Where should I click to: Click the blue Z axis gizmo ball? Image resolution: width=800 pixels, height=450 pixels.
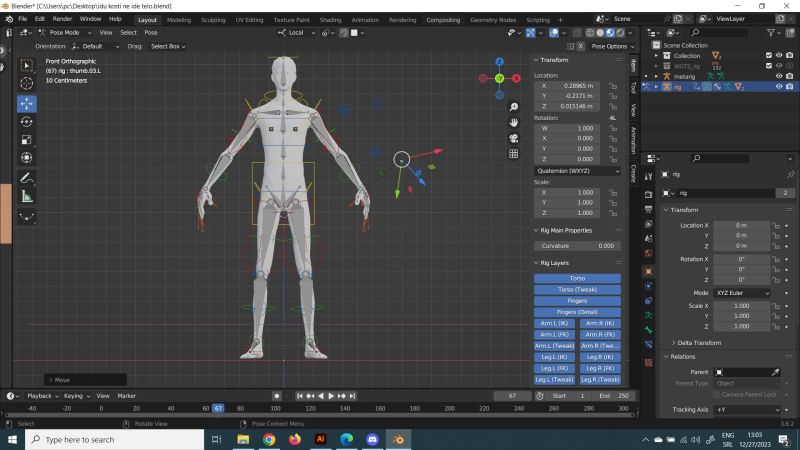click(499, 62)
